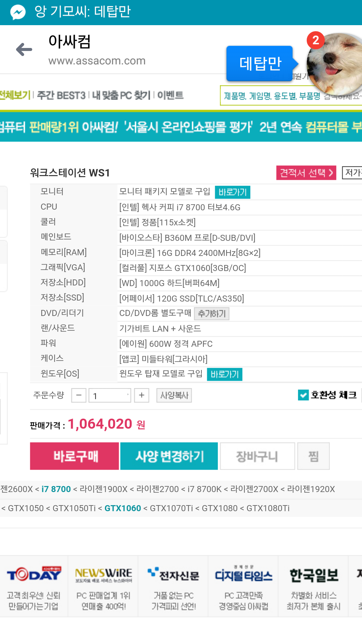This screenshot has height=644, width=362.
Task: Focus the product search field
Action: click(291, 96)
